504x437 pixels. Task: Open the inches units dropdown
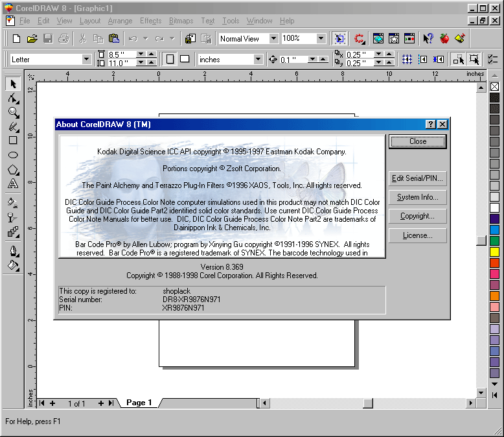pos(258,59)
